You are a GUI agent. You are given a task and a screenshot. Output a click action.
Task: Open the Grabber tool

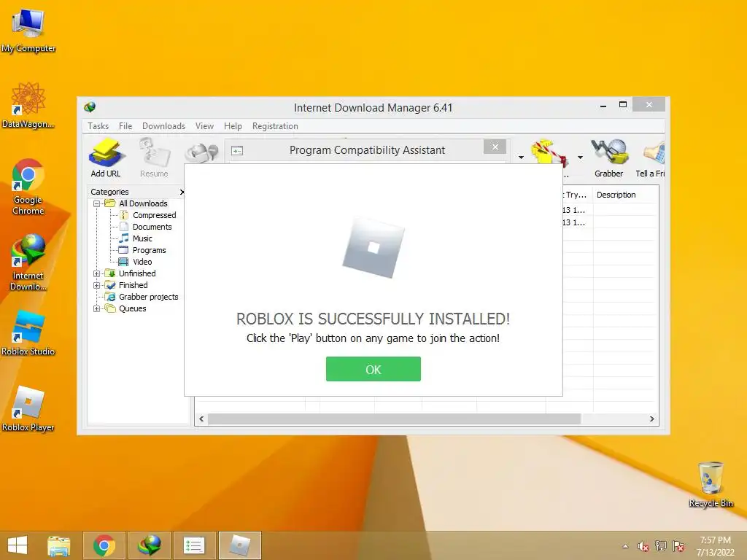608,158
